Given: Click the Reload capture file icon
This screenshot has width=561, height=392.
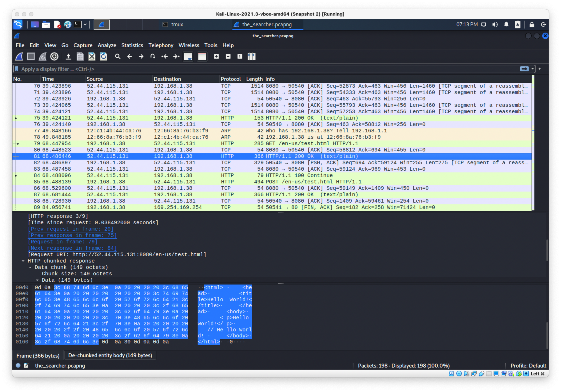Looking at the screenshot, I should (104, 57).
